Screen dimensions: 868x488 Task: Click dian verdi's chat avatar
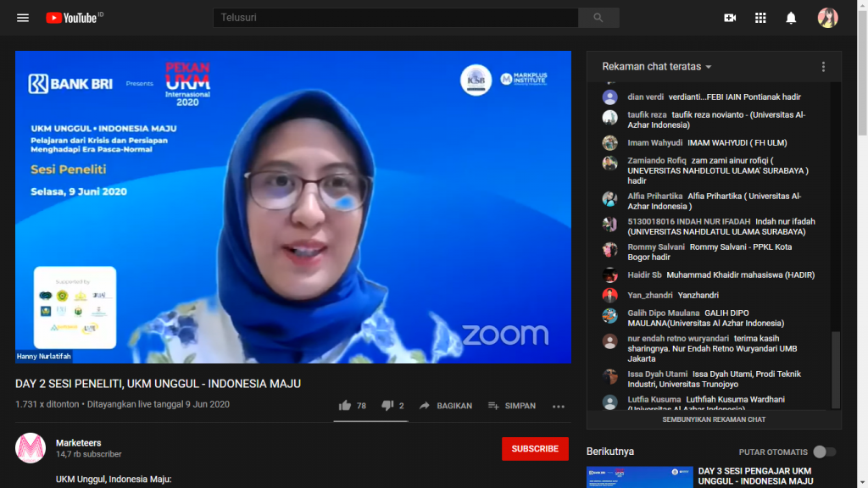click(609, 97)
